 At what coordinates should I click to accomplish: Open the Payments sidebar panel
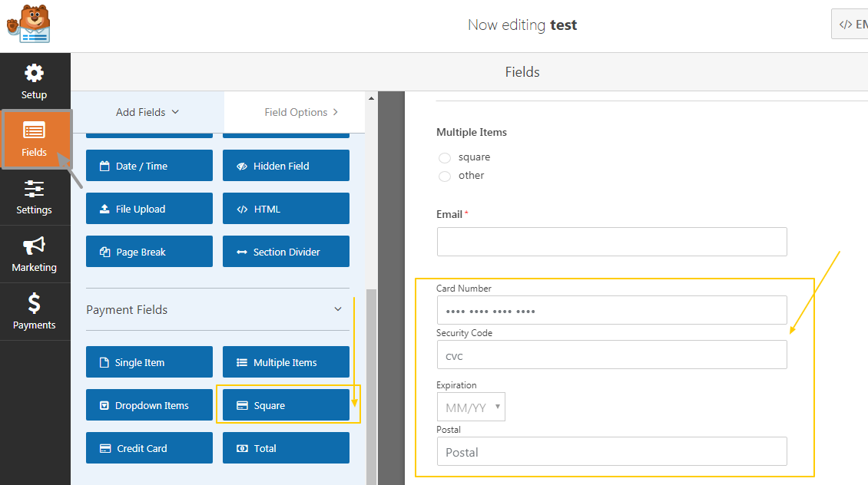click(34, 312)
